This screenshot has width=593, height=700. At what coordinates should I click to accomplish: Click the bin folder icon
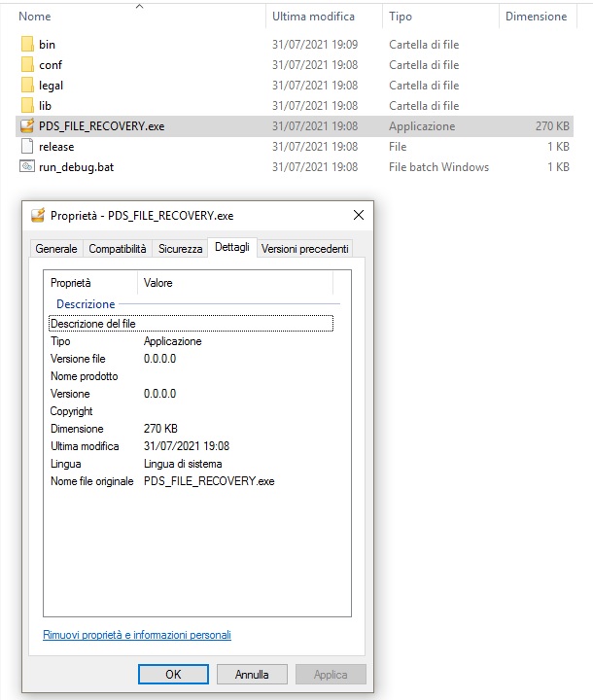(x=27, y=44)
